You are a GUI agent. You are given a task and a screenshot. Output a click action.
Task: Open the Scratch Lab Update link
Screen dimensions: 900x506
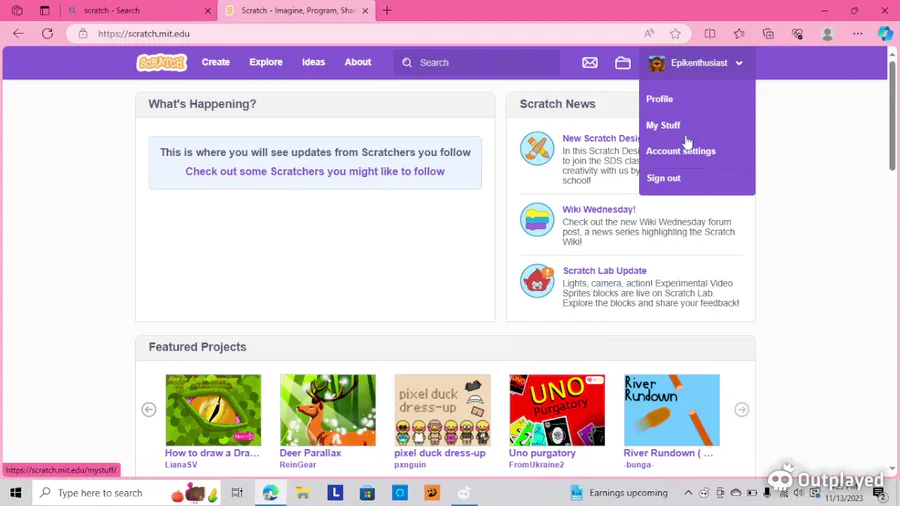point(604,271)
